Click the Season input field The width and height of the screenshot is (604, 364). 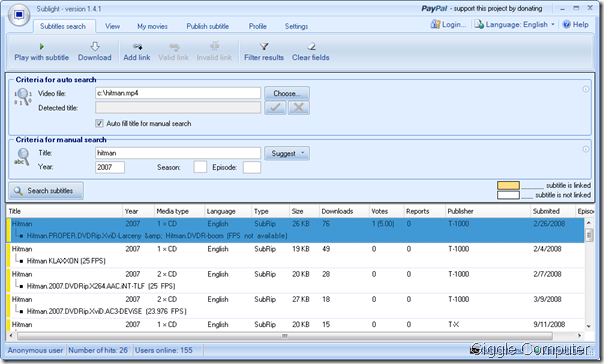click(x=200, y=167)
